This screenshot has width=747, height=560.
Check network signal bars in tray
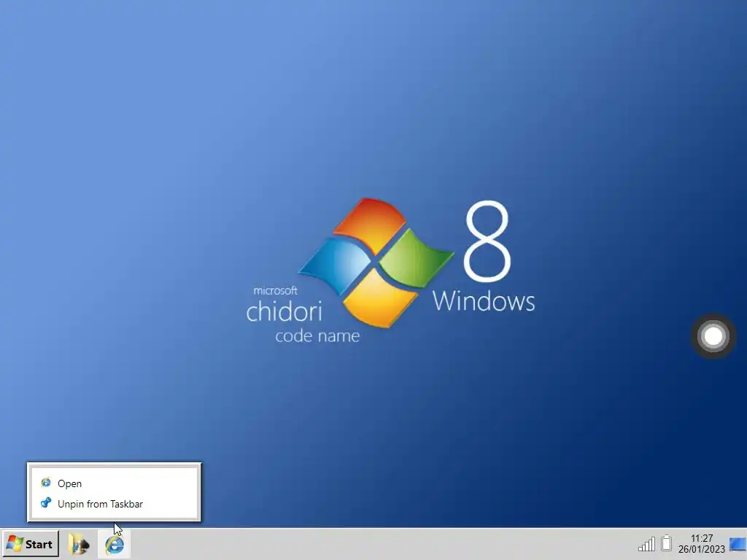(646, 544)
